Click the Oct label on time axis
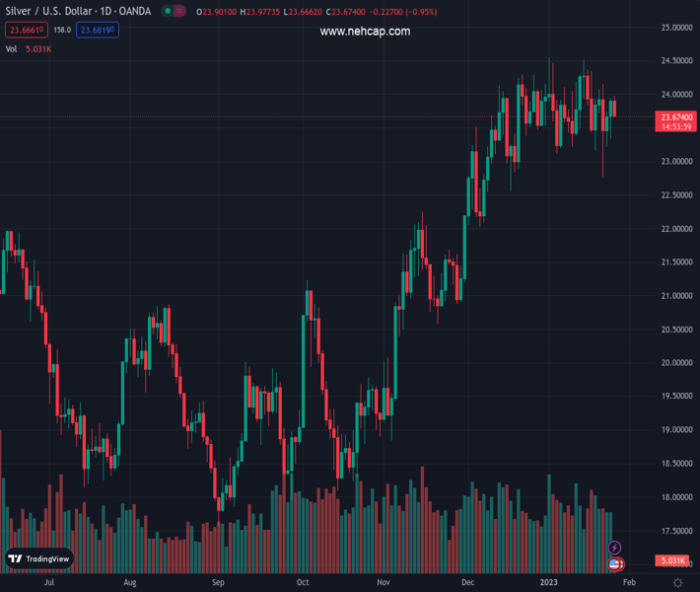This screenshot has height=592, width=700. (x=304, y=583)
